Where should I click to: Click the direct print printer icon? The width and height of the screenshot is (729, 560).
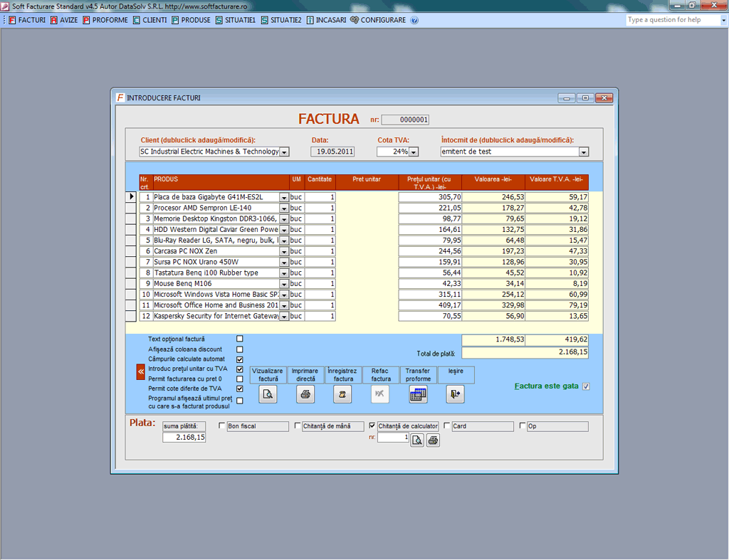305,394
